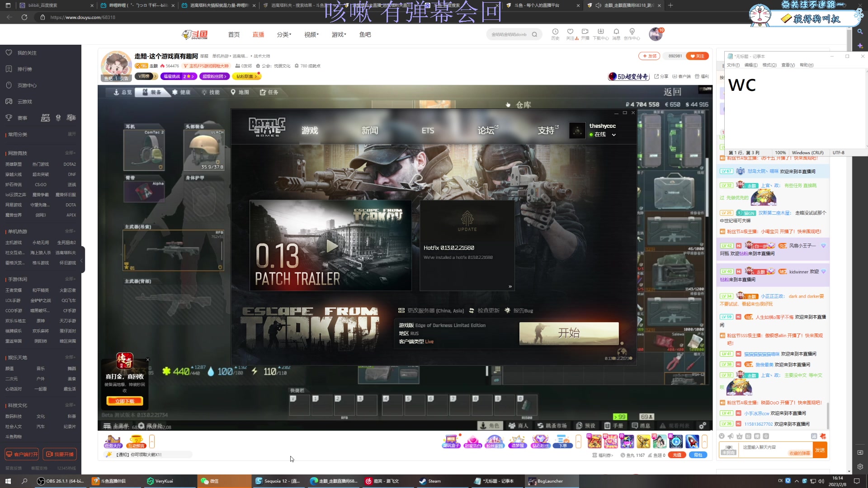Select the 地图 tab in game UI
The width and height of the screenshot is (868, 488).
pyautogui.click(x=240, y=92)
